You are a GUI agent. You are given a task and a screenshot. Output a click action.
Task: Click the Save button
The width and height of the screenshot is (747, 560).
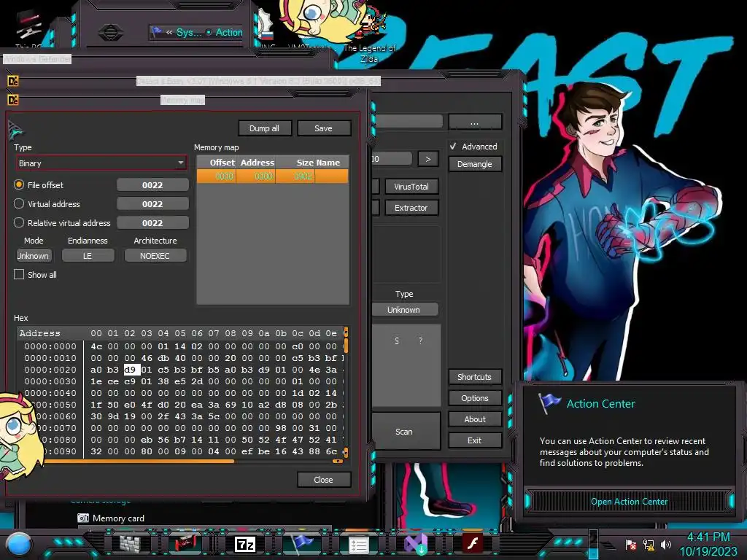click(324, 128)
